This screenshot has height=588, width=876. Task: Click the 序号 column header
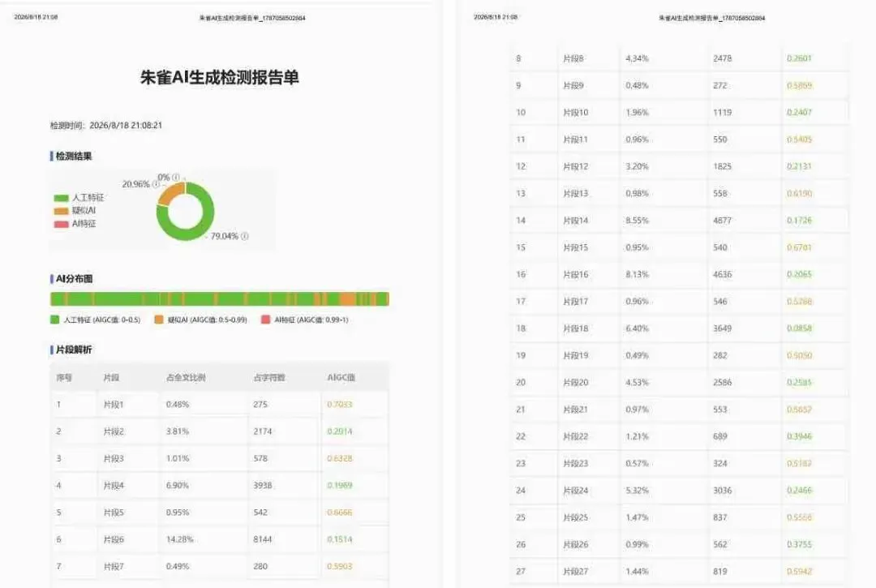tap(64, 377)
